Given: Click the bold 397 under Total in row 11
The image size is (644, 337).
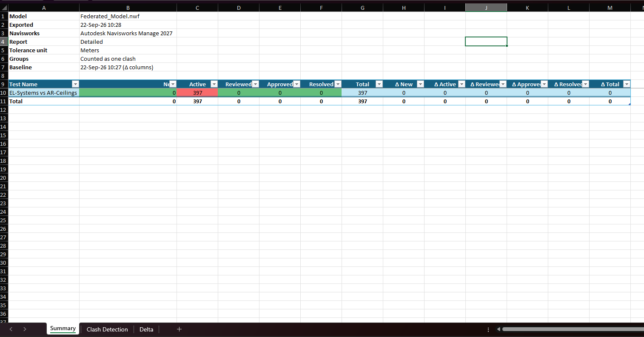Looking at the screenshot, I should click(362, 101).
